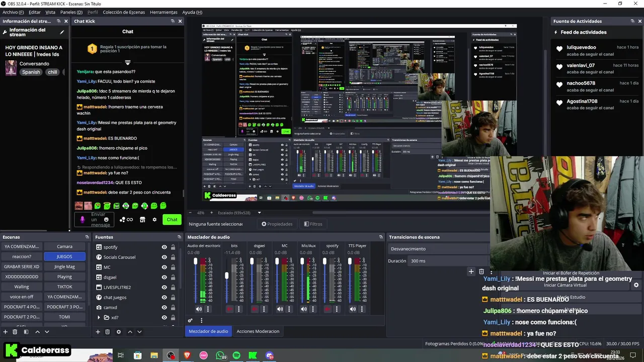Open mixer options menu beside audio gears
Screen dimensions: 644x362
point(201,320)
